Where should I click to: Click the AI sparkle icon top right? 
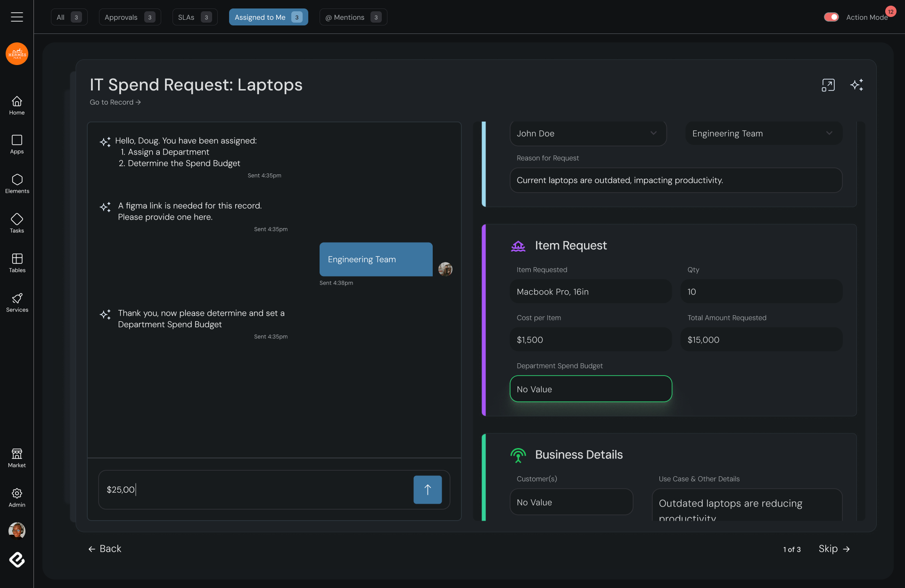[856, 85]
